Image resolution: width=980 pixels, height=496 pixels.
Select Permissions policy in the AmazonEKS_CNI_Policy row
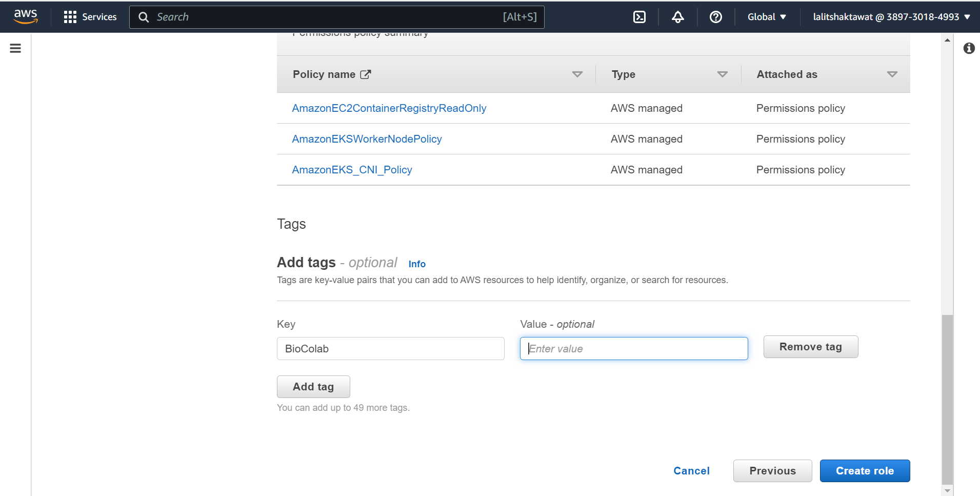coord(801,170)
